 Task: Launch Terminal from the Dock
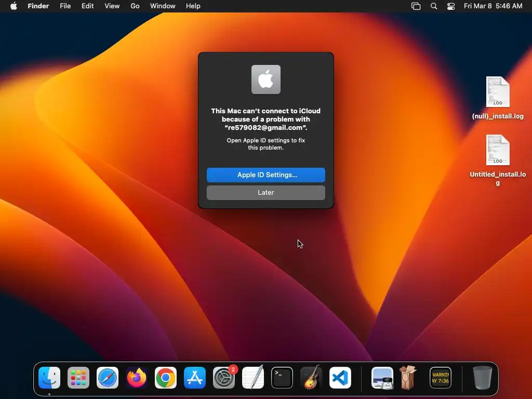(282, 378)
